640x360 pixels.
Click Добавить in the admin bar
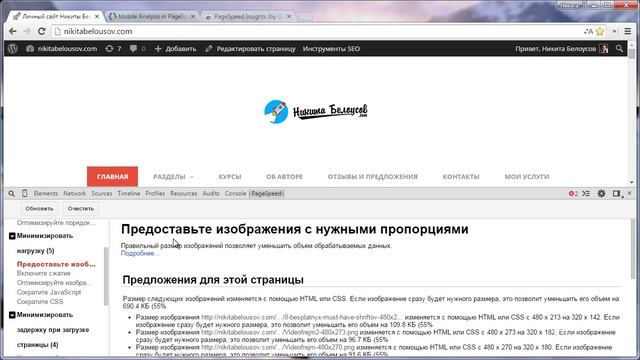coord(176,49)
